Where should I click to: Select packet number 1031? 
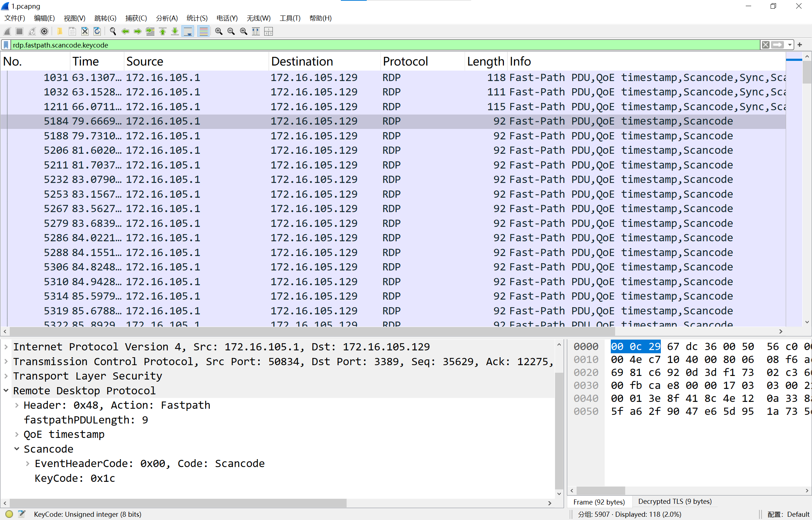pos(393,77)
